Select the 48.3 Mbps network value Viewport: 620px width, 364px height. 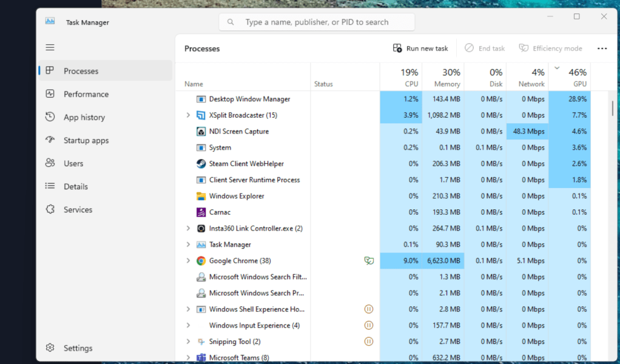click(x=527, y=132)
